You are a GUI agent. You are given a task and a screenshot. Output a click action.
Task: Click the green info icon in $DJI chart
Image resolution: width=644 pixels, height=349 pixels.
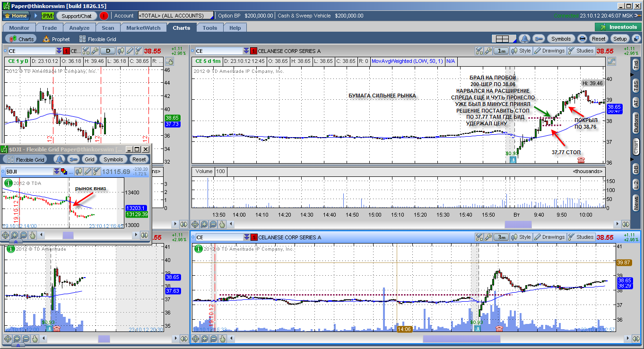coord(8,183)
